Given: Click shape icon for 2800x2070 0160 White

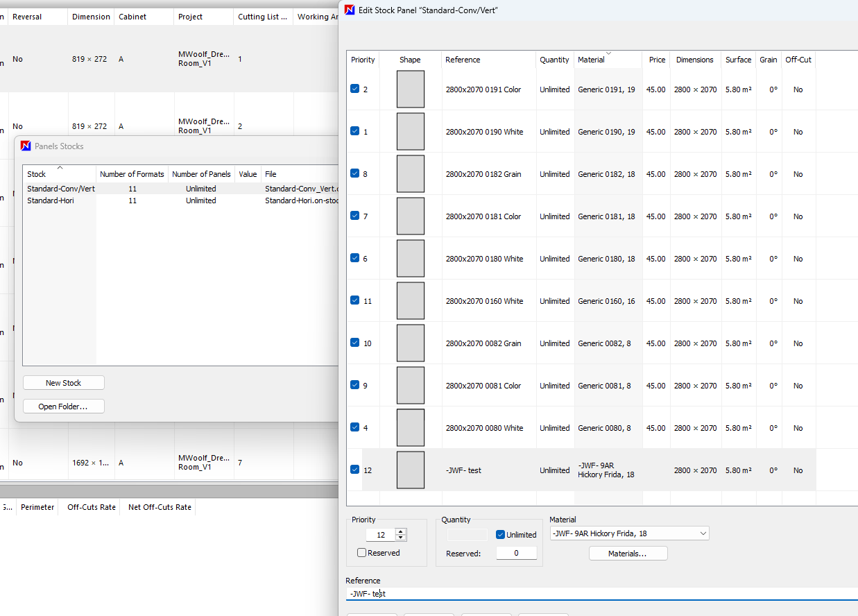Looking at the screenshot, I should tap(410, 301).
